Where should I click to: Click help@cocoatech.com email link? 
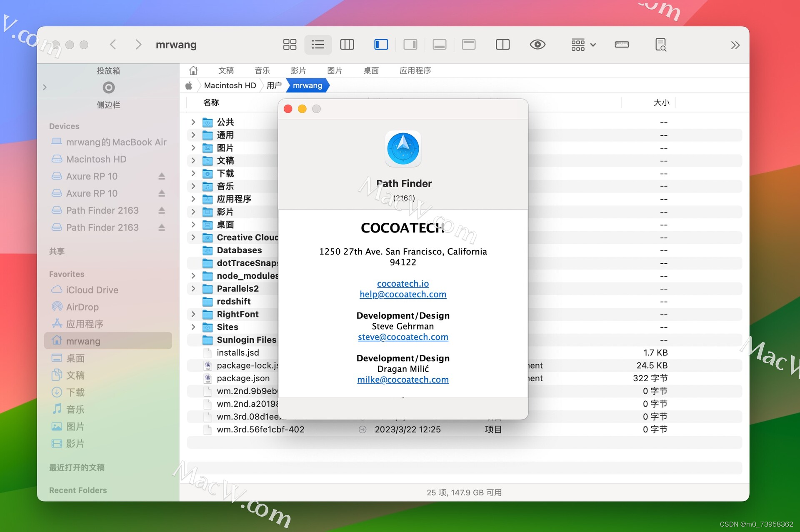tap(402, 295)
